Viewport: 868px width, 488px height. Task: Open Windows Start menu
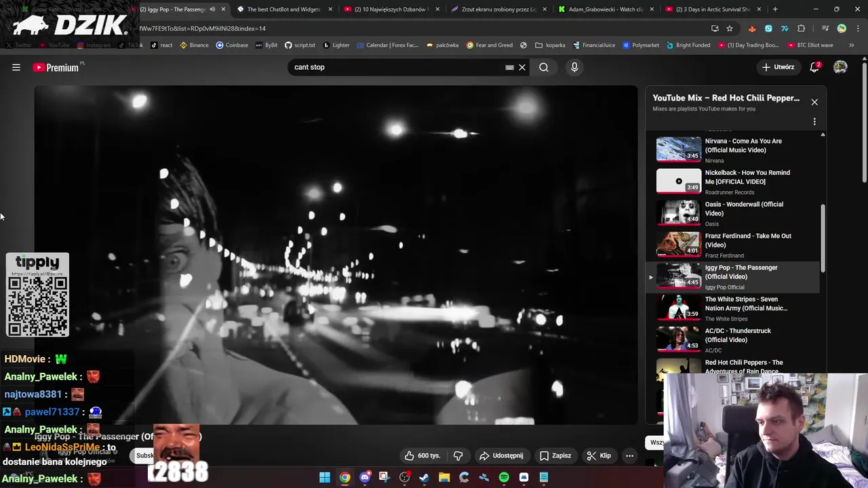(x=325, y=477)
